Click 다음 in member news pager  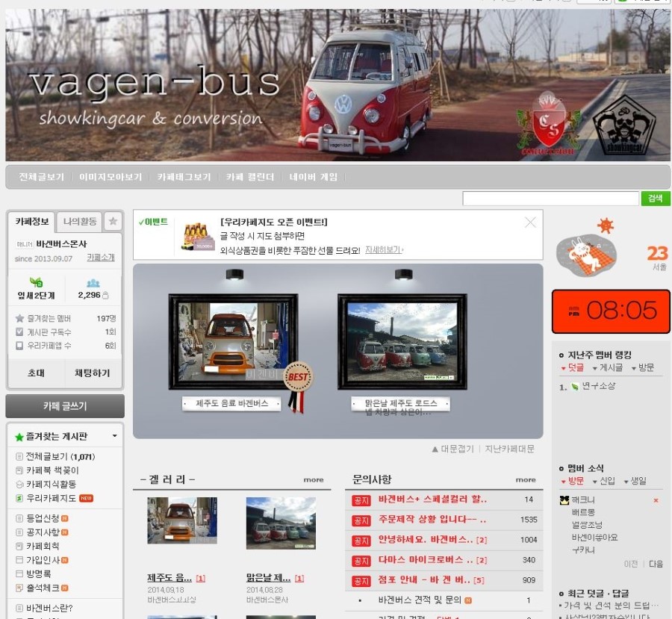(656, 564)
